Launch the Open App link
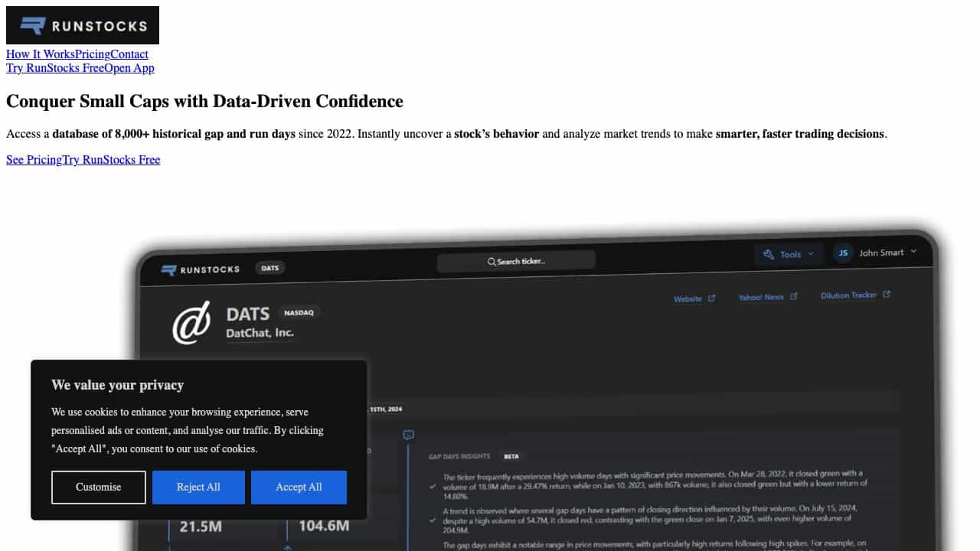This screenshot has height=551, width=980. coord(129,67)
